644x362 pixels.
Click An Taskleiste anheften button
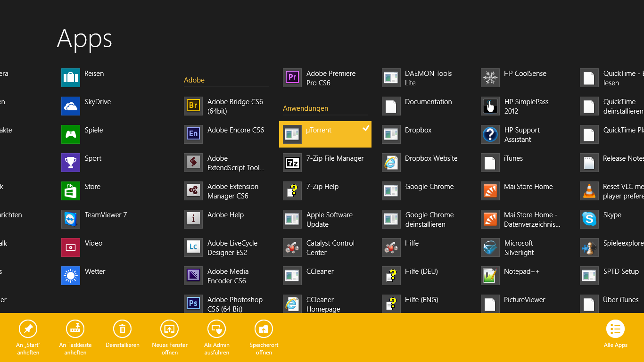click(75, 338)
